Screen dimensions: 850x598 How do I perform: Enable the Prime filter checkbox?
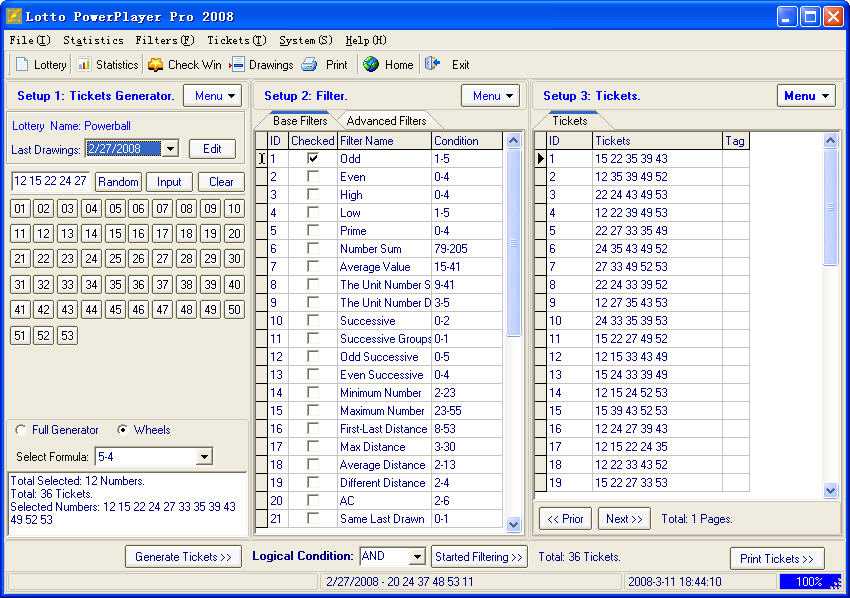tap(314, 230)
